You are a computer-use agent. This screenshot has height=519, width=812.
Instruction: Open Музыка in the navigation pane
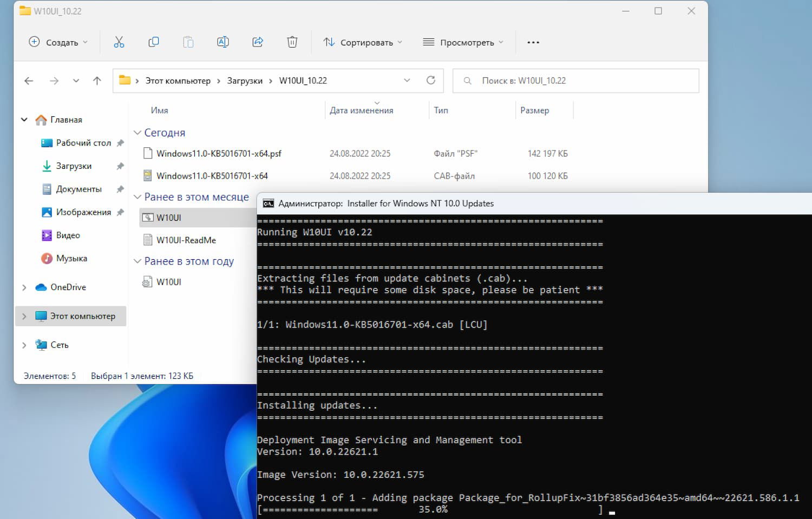71,259
